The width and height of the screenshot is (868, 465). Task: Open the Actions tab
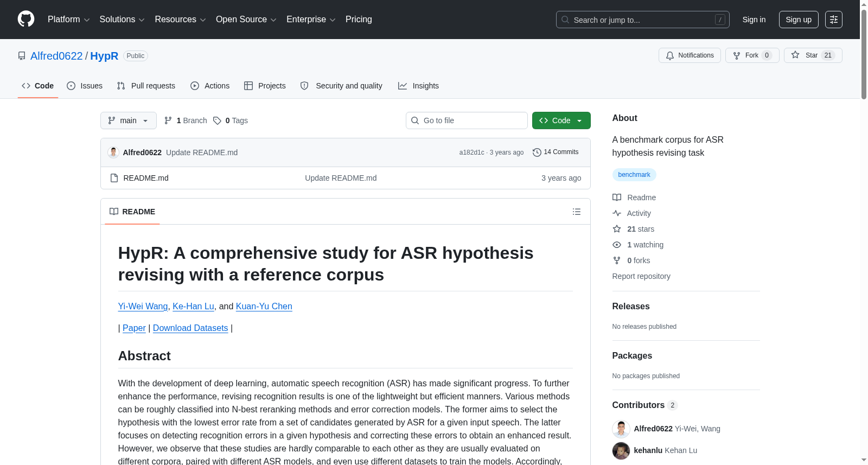pyautogui.click(x=210, y=86)
